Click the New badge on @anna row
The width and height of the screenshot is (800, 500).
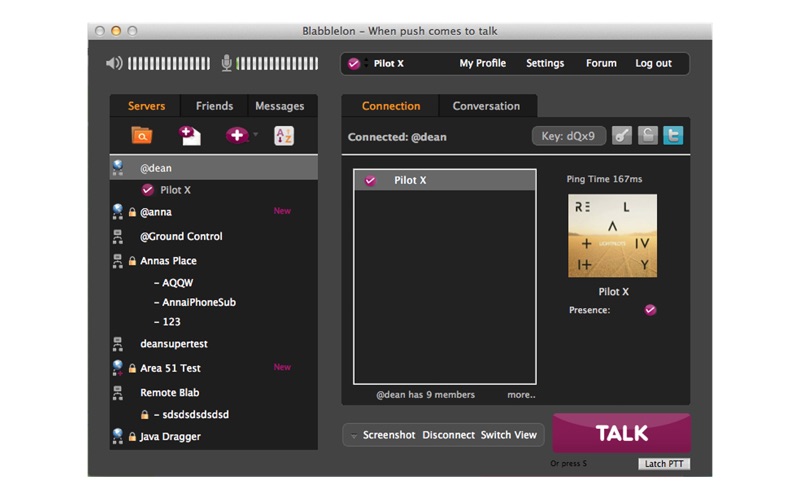click(282, 211)
